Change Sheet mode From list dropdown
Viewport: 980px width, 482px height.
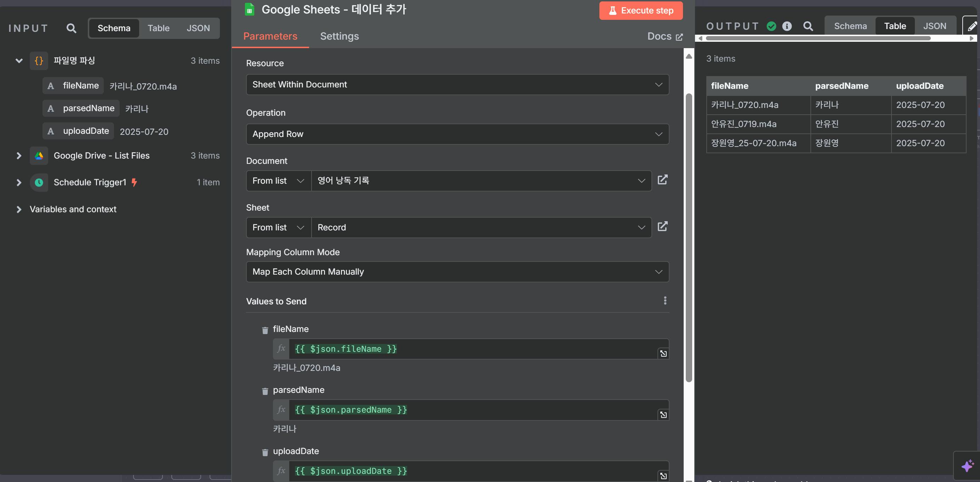click(279, 227)
